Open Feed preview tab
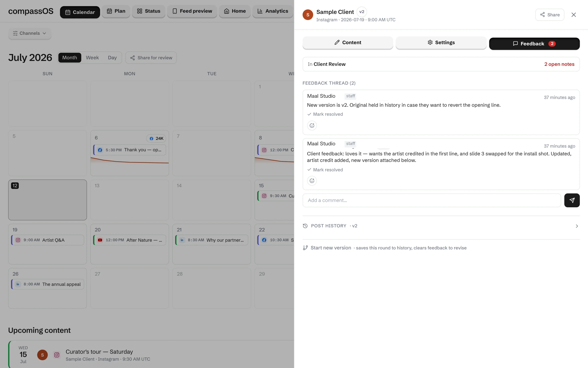 pyautogui.click(x=192, y=11)
